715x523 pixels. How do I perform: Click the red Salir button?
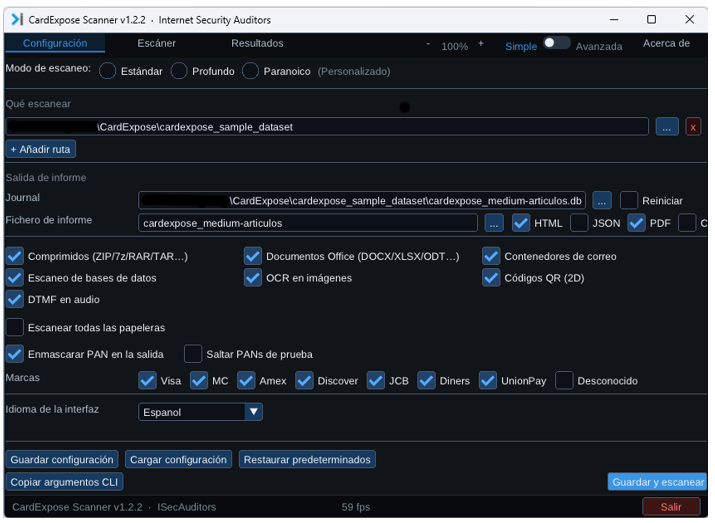tap(671, 507)
